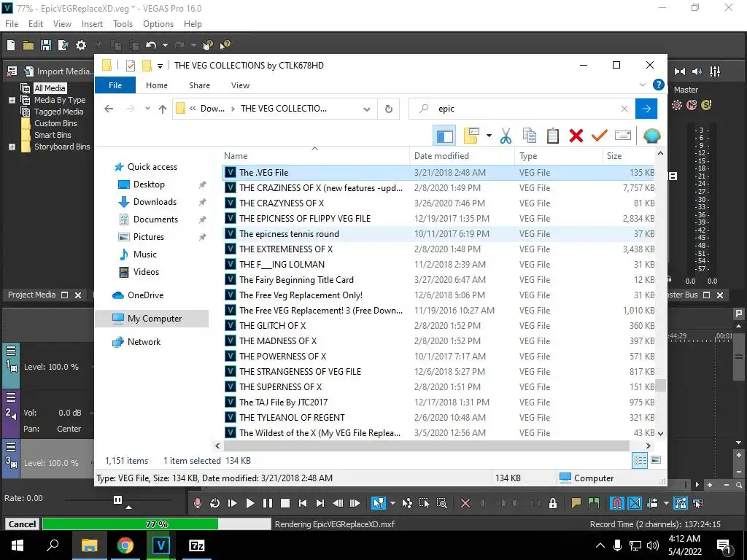Click the Insert Region icon
Screen dimensions: 747x560
pyautogui.click(x=594, y=503)
